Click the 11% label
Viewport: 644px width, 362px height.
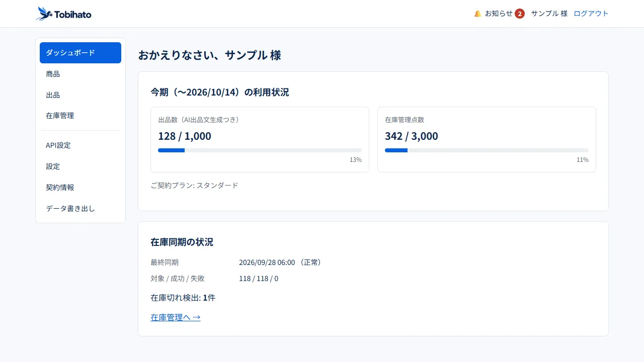pos(583,160)
